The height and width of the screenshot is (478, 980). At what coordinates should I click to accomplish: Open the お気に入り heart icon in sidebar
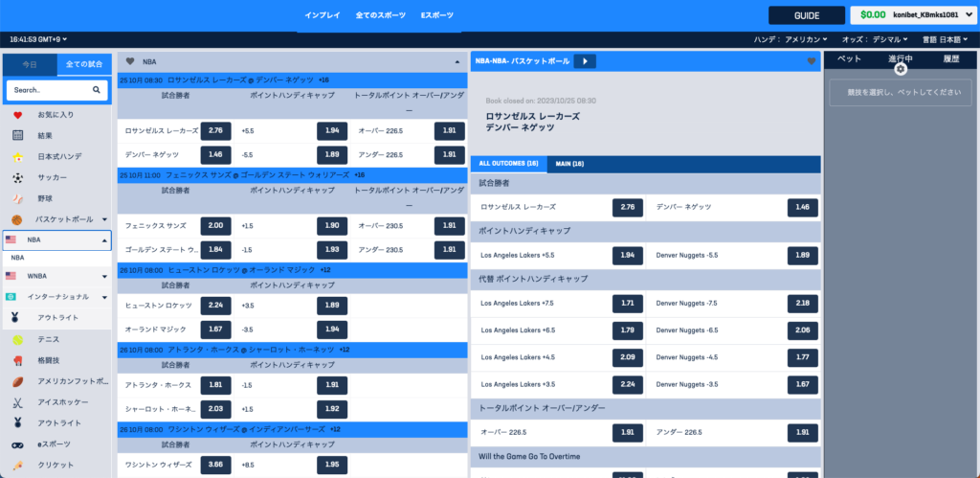coord(17,115)
